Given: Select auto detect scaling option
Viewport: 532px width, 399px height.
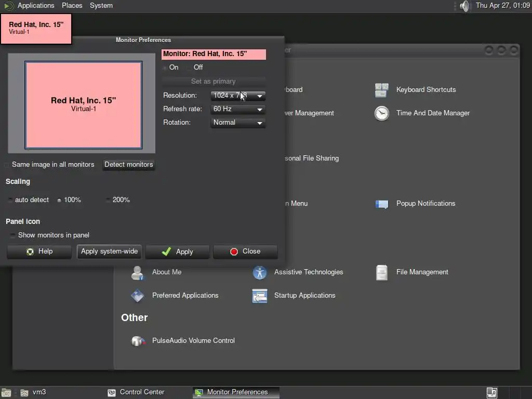Looking at the screenshot, I should [10, 200].
